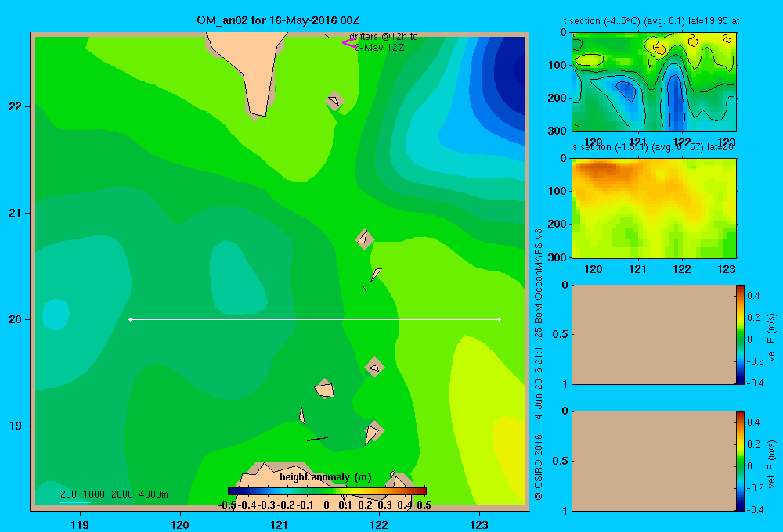
Task: Click the "-0.4" tick on the lower velocity bar
Action: tap(756, 510)
